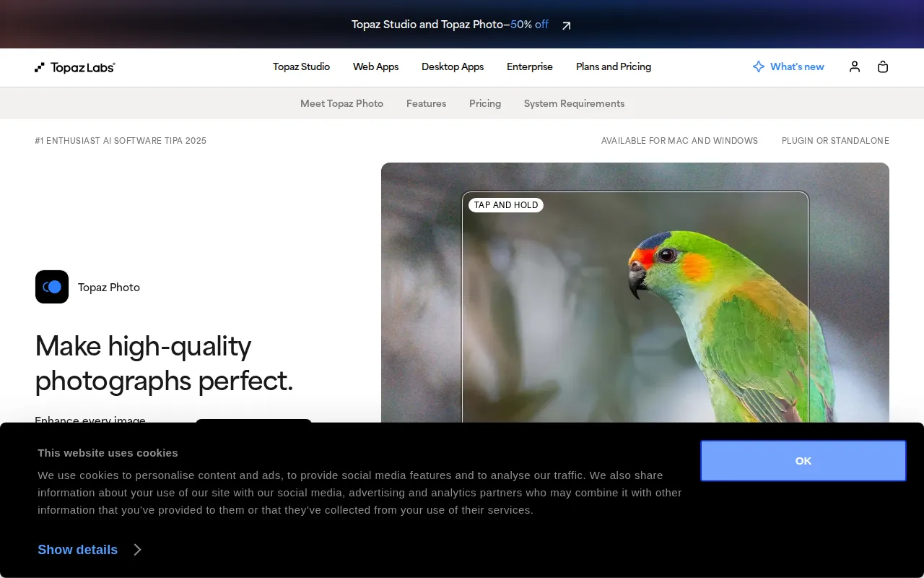Open the Enterprise menu

click(x=530, y=66)
